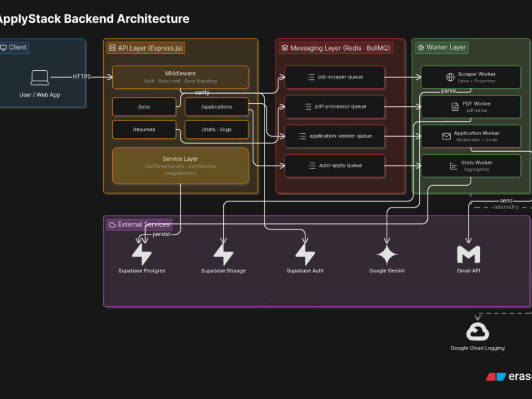Click the User / Web App laptop icon
This screenshot has height=399, width=532.
tap(40, 78)
